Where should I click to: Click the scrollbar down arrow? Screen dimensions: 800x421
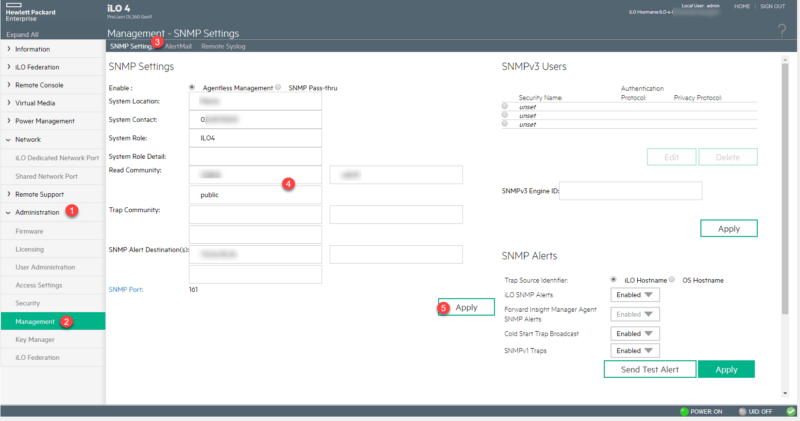785,393
